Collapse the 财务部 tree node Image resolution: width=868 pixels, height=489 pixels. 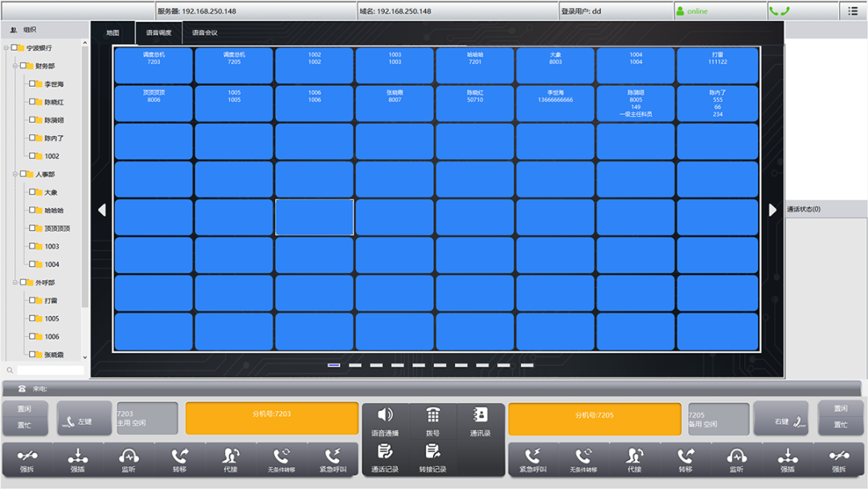[15, 66]
